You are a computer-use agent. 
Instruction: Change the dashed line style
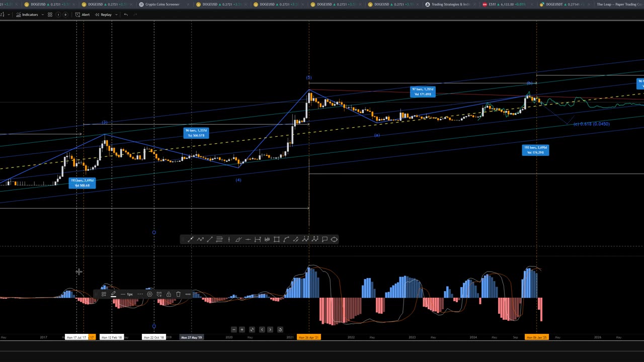pos(140,294)
